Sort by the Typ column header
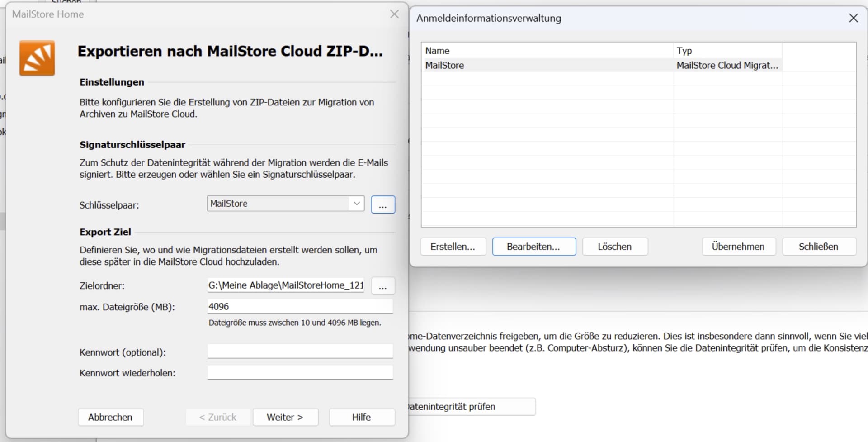 pyautogui.click(x=727, y=51)
